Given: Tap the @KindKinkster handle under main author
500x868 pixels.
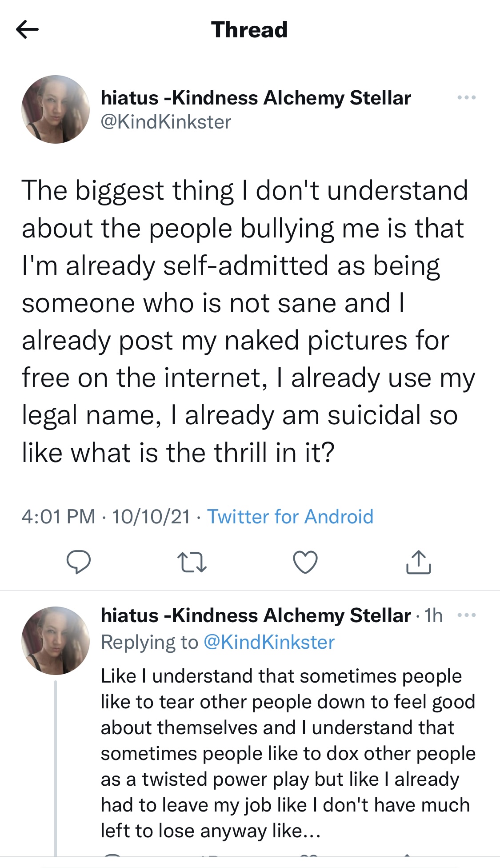Looking at the screenshot, I should point(166,122).
